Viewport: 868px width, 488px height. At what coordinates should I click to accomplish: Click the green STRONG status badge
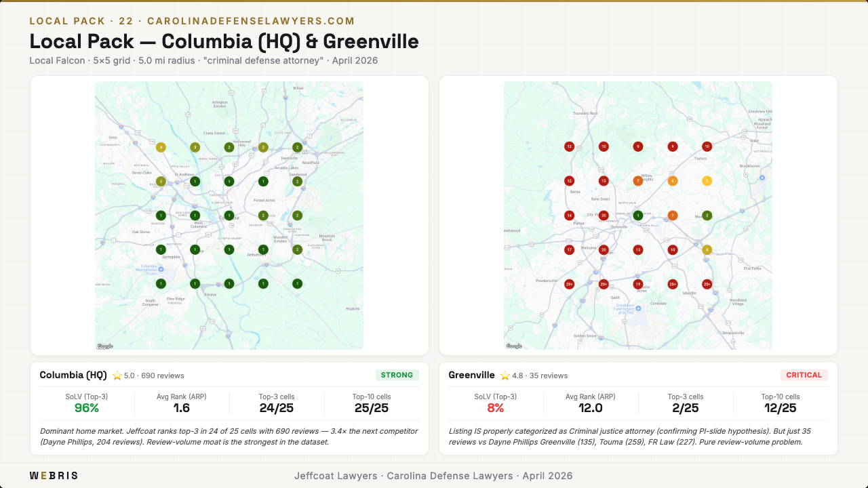click(397, 375)
